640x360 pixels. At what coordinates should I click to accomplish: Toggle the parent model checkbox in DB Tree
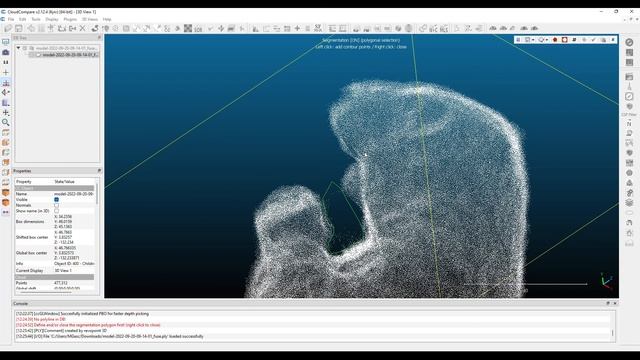click(x=25, y=48)
